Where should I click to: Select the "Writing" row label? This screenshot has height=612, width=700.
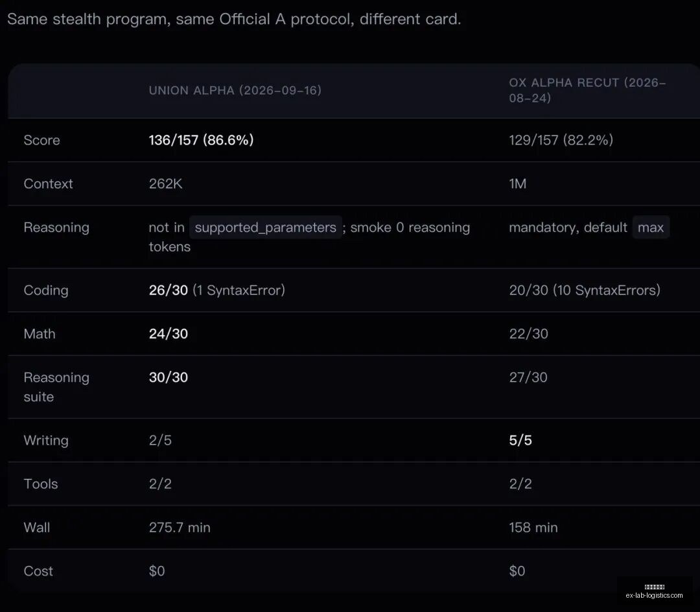click(x=46, y=441)
